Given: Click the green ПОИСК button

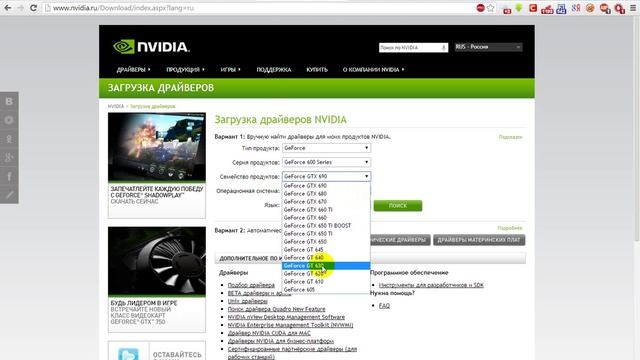Looking at the screenshot, I should coord(398,206).
